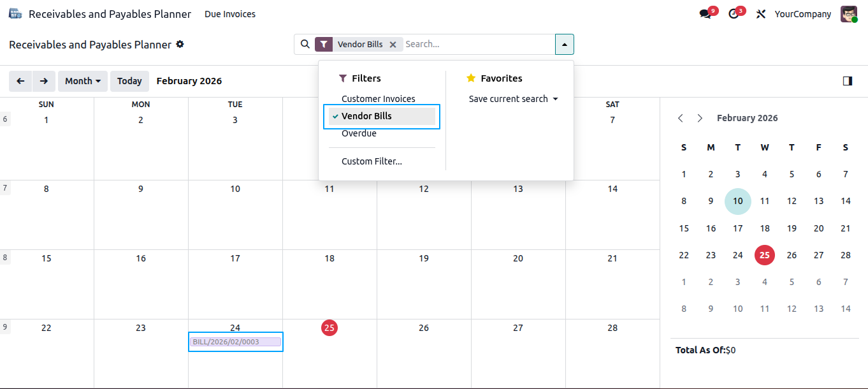This screenshot has width=868, height=389.
Task: Open the Due Invoices menu
Action: (x=230, y=14)
